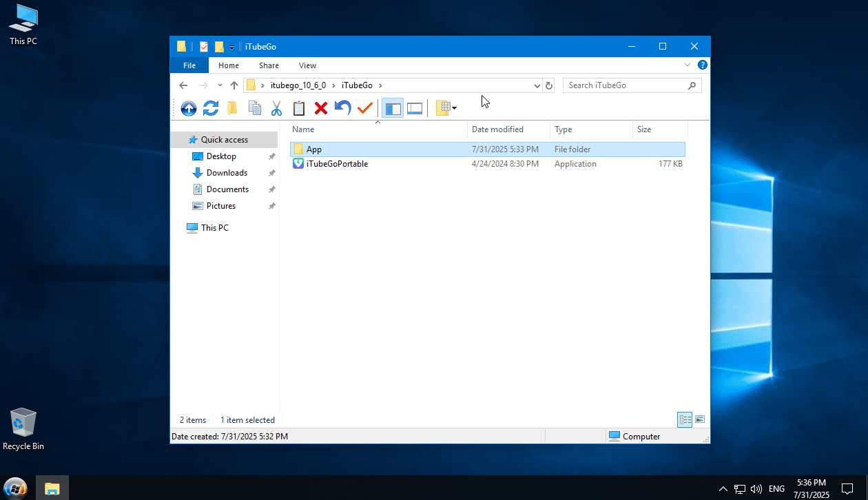The width and height of the screenshot is (868, 500).
Task: Click the Forward navigation arrow
Action: (x=203, y=85)
